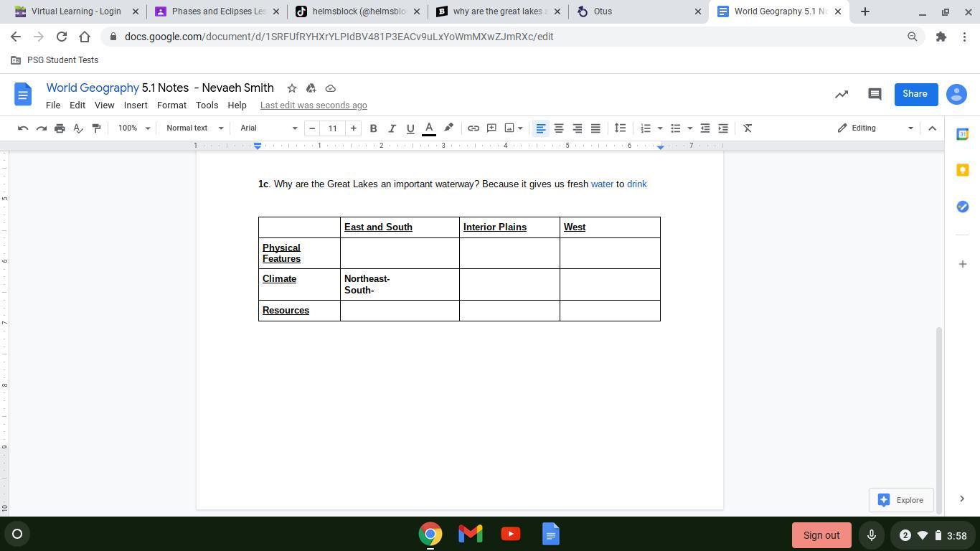Open the Arial font dropdown
This screenshot has width=980, height=551.
[268, 128]
